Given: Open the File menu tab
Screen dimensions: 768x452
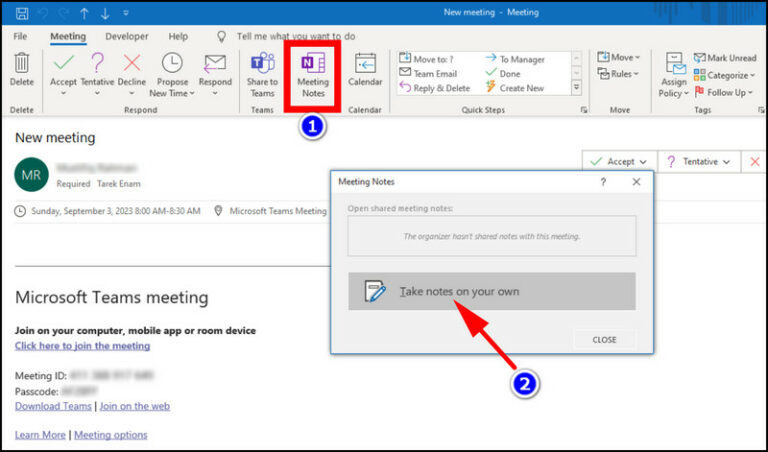Looking at the screenshot, I should pos(20,36).
